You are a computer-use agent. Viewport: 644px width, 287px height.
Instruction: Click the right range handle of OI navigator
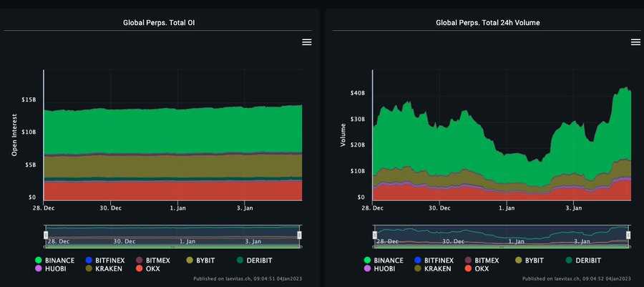pyautogui.click(x=300, y=235)
